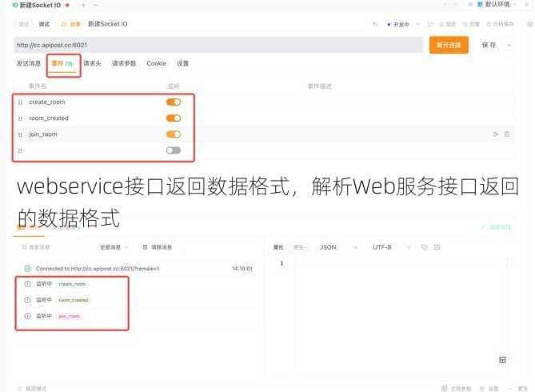Click the icon at the far right of the title row

point(530,24)
